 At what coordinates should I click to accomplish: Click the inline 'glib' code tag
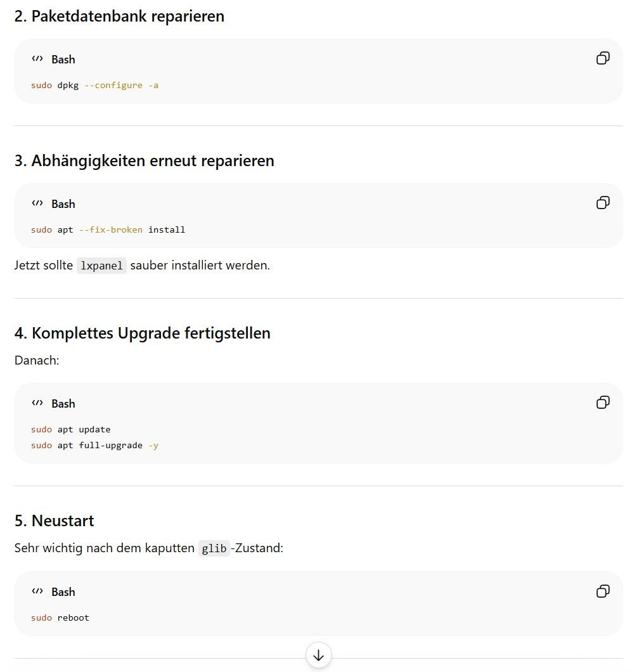[214, 548]
